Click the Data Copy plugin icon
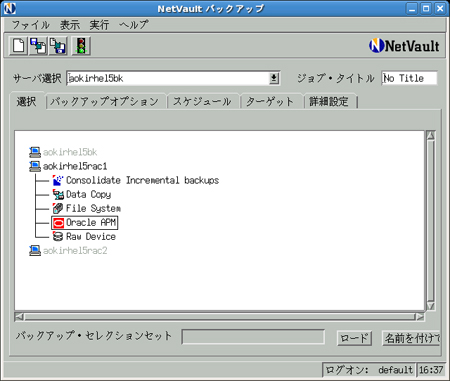The height and width of the screenshot is (381, 450). coord(58,194)
